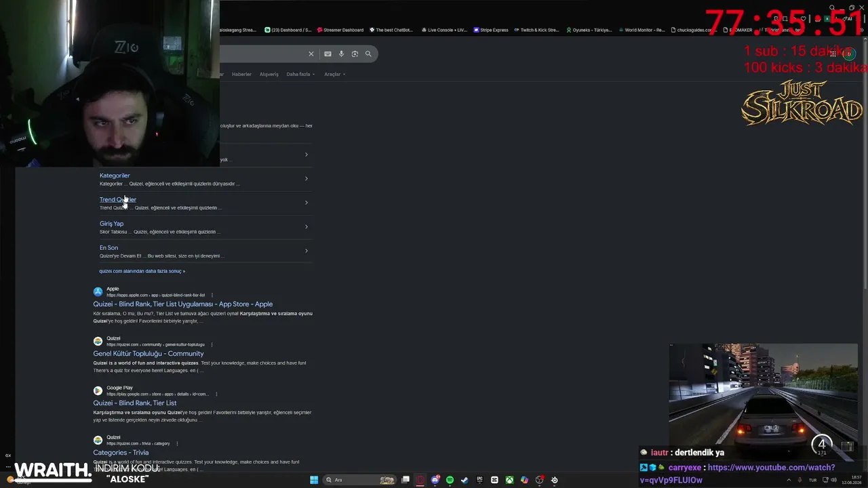The width and height of the screenshot is (868, 488).
Task: Open the En Son sitelink
Action: [x=108, y=247]
